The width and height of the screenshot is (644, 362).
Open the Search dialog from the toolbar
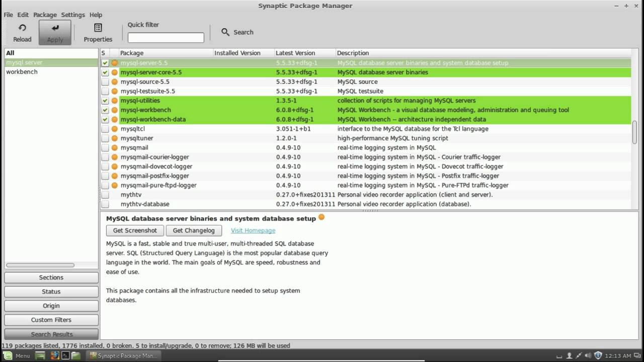tap(237, 32)
